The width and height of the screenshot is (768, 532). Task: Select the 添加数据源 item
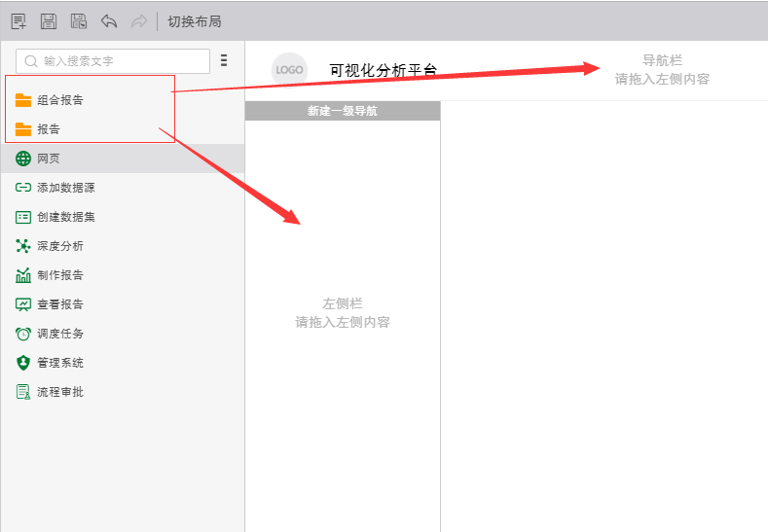(x=65, y=188)
